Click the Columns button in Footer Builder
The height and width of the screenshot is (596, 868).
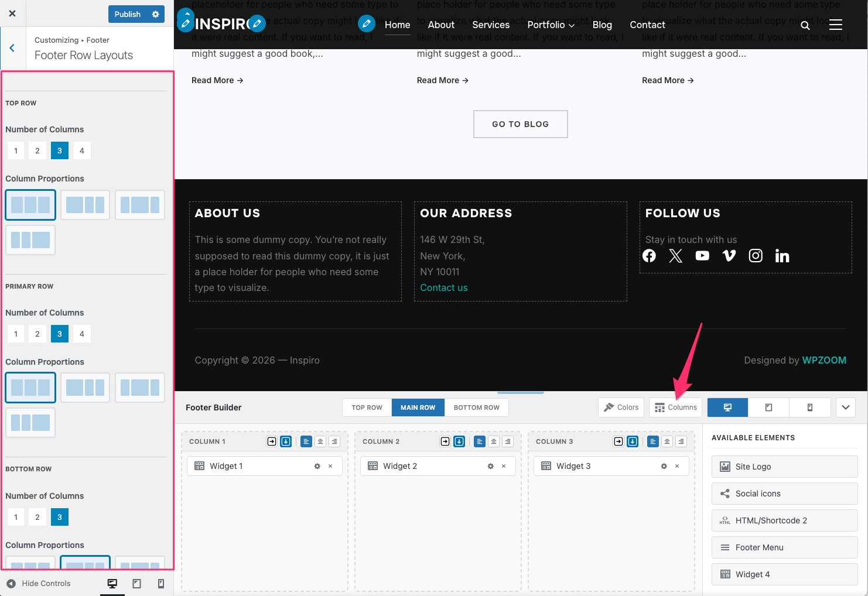point(676,407)
